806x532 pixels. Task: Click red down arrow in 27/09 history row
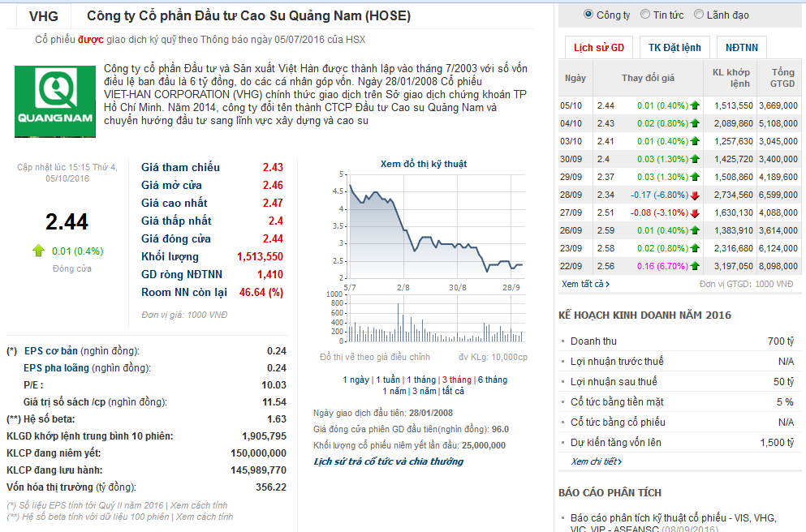[x=695, y=213]
